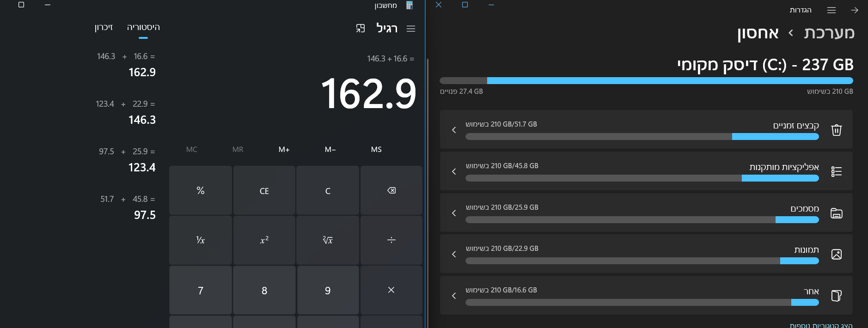This screenshot has width=868, height=328.
Task: Click the number 8 key
Action: tap(264, 290)
